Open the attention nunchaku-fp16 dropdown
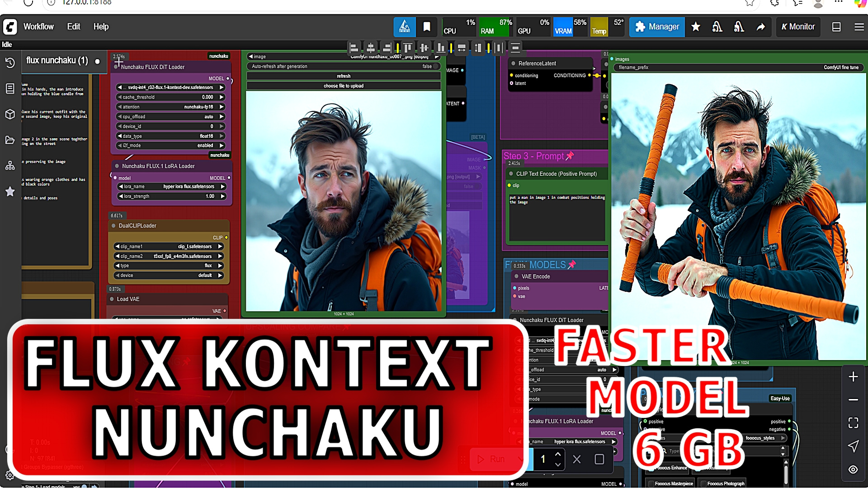 point(170,107)
